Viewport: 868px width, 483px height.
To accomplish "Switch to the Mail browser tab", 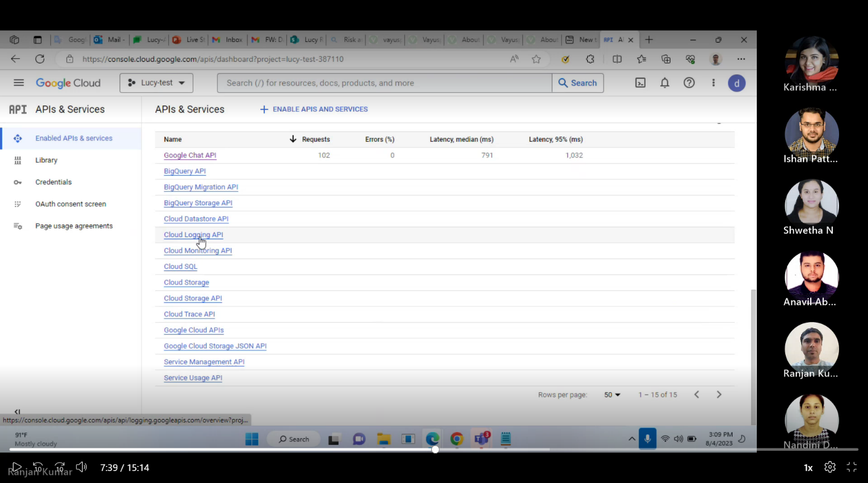I will click(x=109, y=40).
